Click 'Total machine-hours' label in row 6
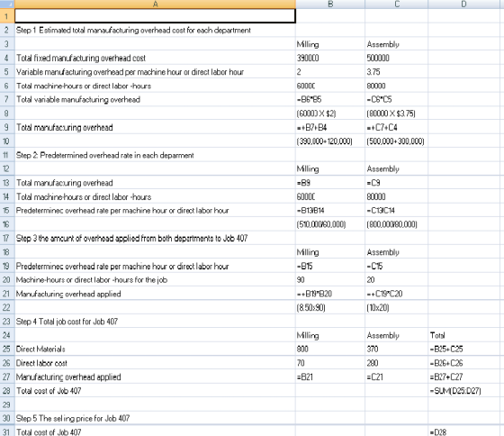The height and width of the screenshot is (436, 504). [x=155, y=86]
